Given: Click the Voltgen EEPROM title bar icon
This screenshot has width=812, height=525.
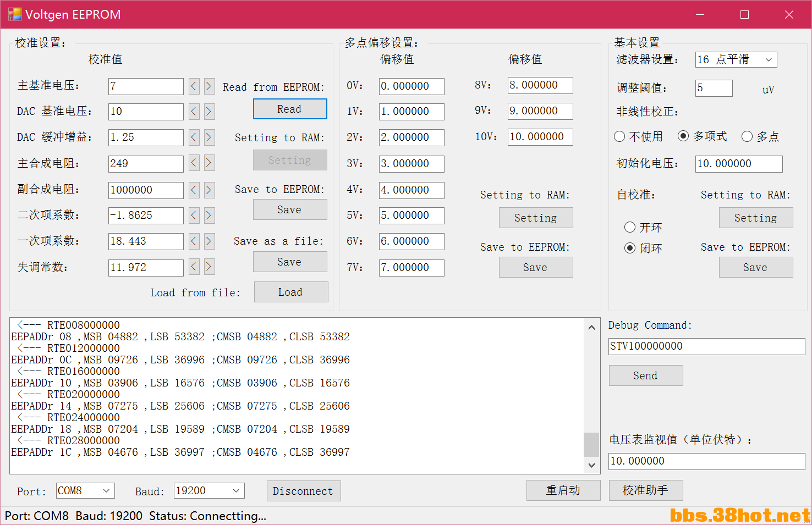Looking at the screenshot, I should click(x=14, y=14).
